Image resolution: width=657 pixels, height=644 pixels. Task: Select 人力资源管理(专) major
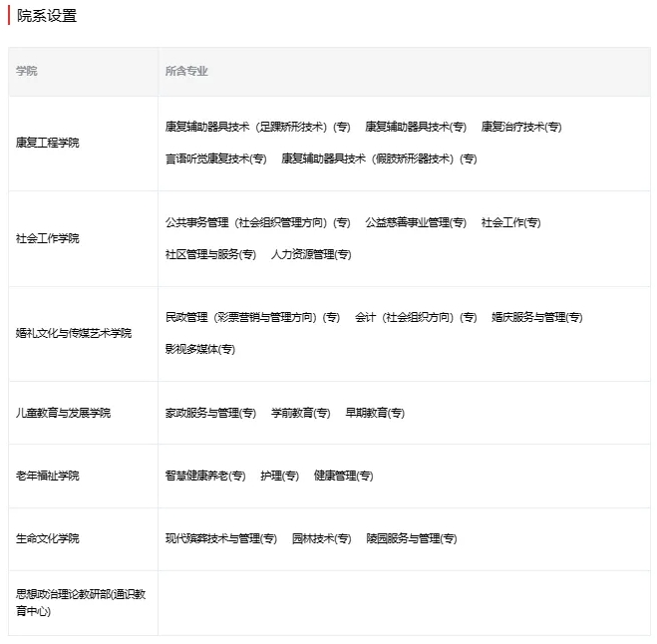coord(311,254)
